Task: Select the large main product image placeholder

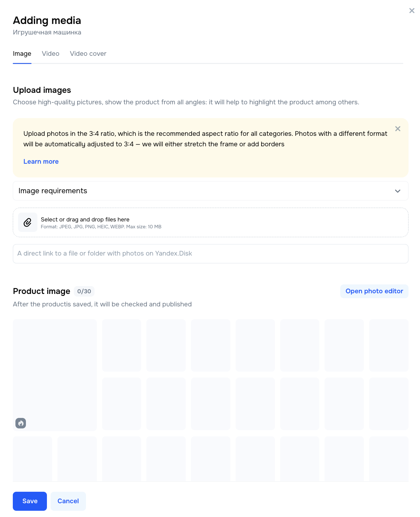Action: [55, 375]
